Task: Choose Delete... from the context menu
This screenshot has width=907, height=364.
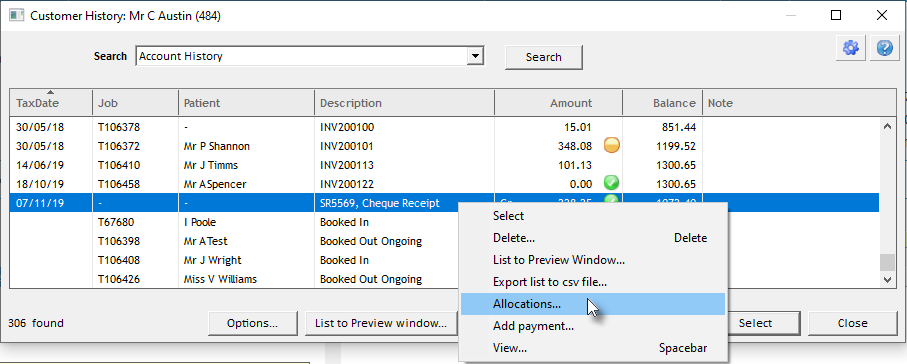Action: tap(593, 238)
